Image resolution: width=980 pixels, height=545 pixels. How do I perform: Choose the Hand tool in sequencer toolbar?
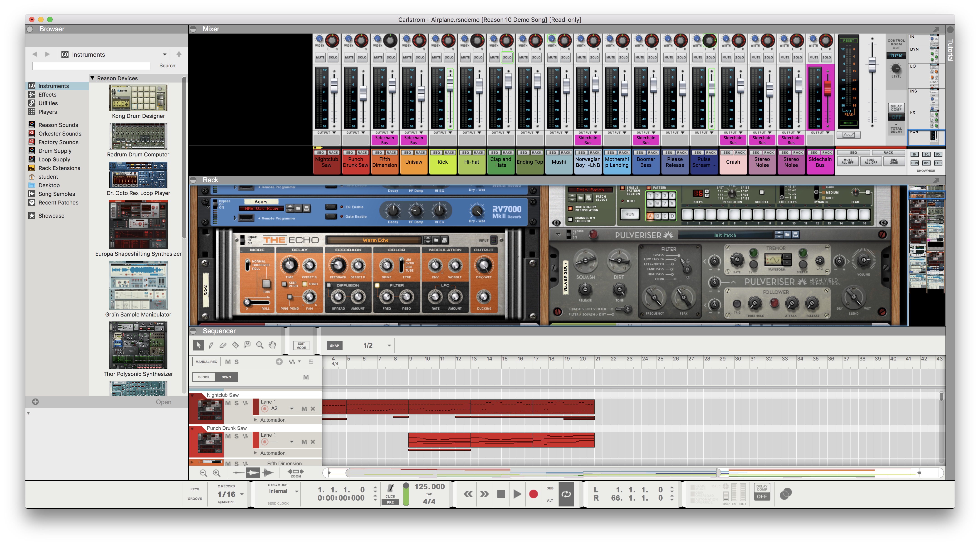pyautogui.click(x=272, y=345)
